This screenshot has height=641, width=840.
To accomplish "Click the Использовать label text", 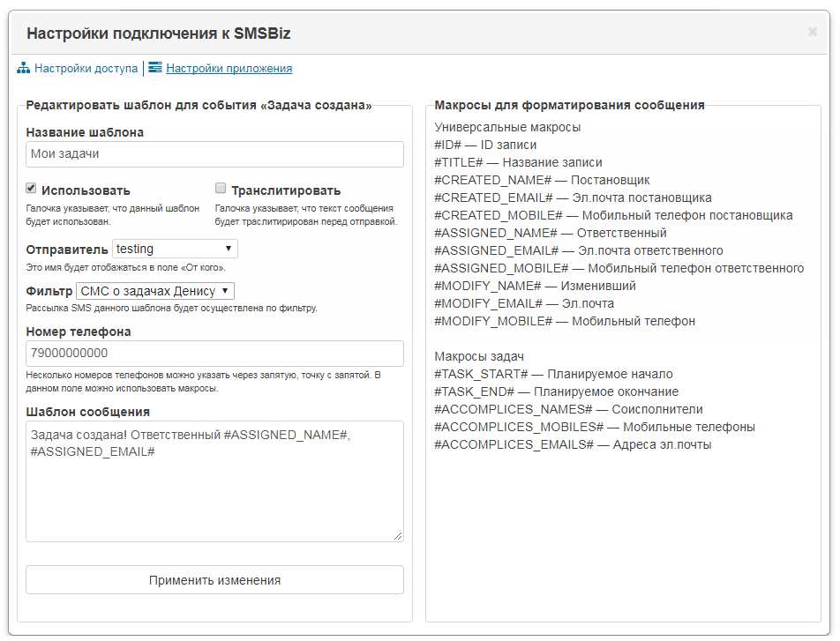I will (x=86, y=190).
